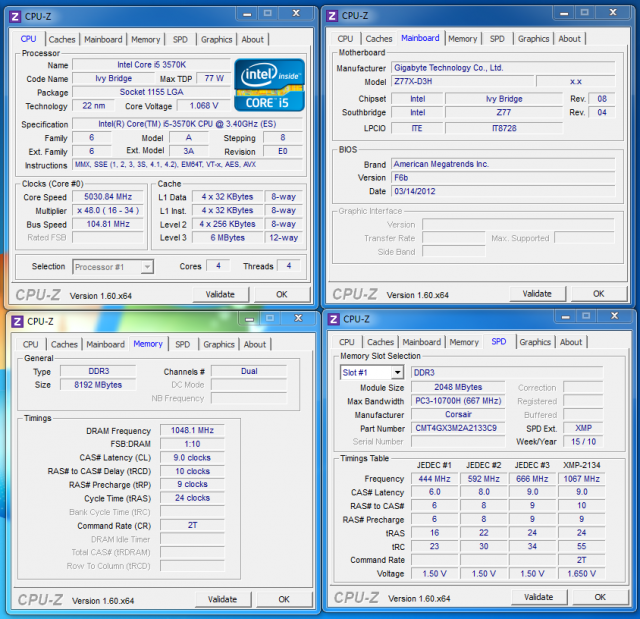Screen dimensions: 640x619
Task: Click motherboard model Z77X-D3H field
Action: (462, 81)
